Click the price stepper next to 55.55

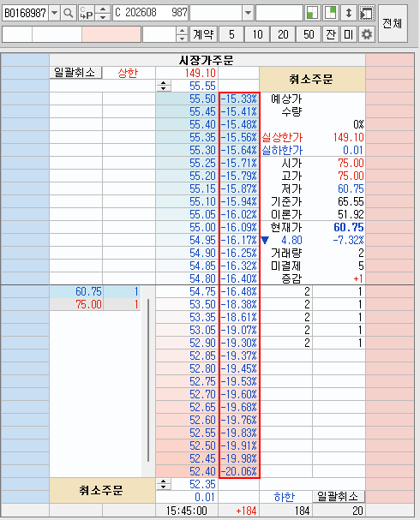[163, 86]
